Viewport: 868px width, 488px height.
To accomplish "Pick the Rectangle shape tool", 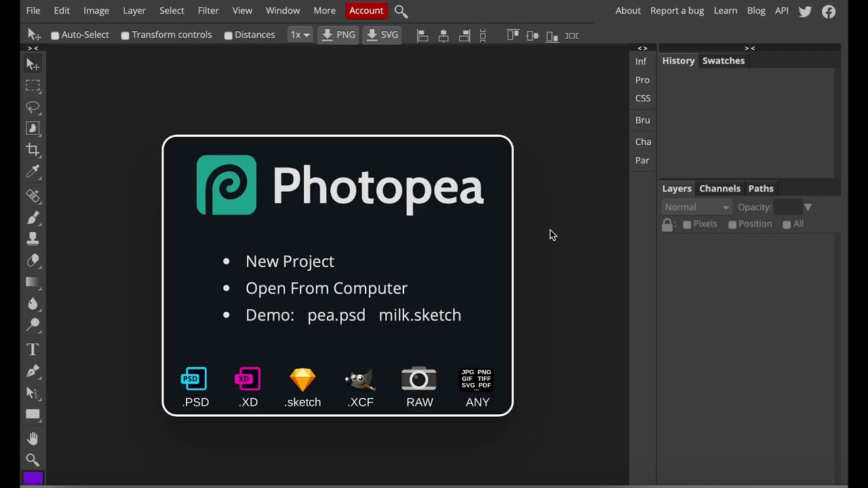I will (33, 414).
